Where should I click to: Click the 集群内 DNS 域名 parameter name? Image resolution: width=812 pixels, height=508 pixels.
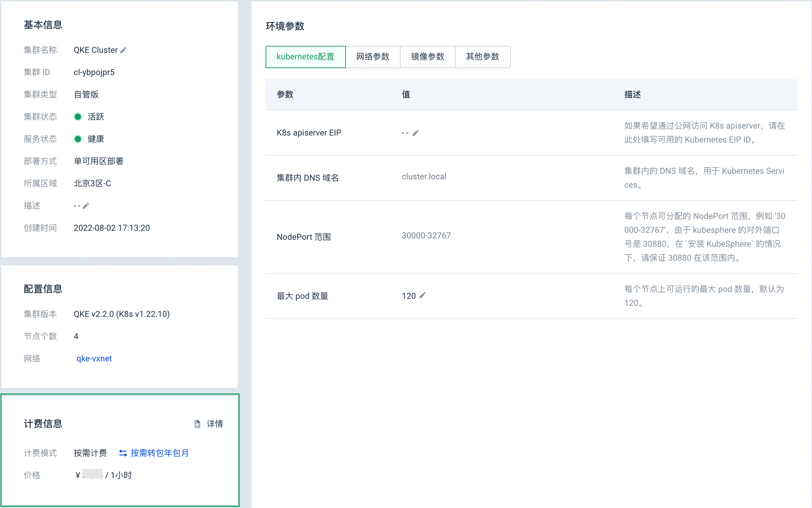[308, 178]
